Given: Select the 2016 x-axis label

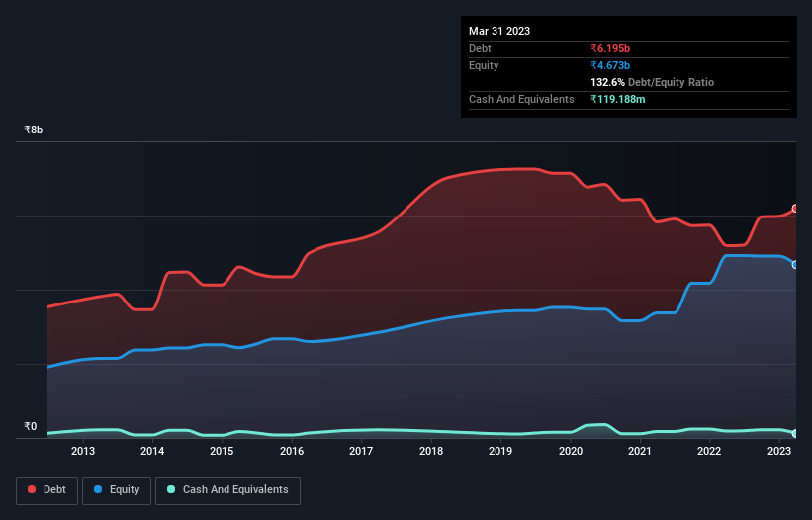Looking at the screenshot, I should click(x=292, y=451).
